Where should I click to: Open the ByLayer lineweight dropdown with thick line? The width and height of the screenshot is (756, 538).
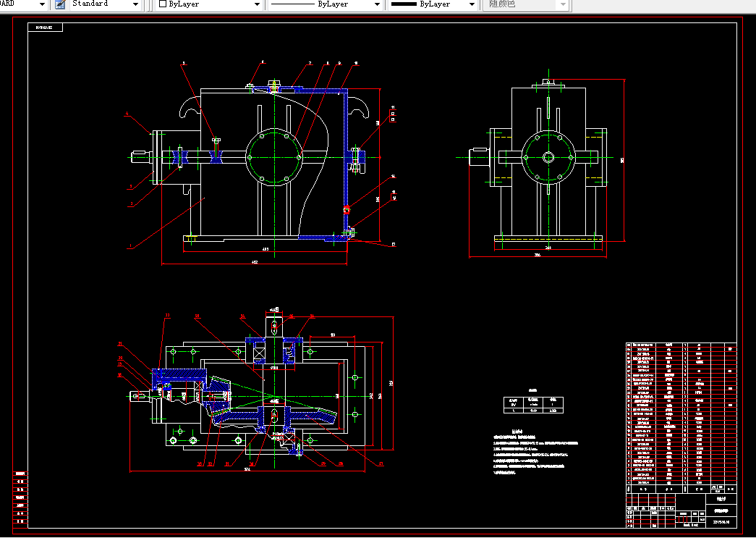pyautogui.click(x=433, y=4)
